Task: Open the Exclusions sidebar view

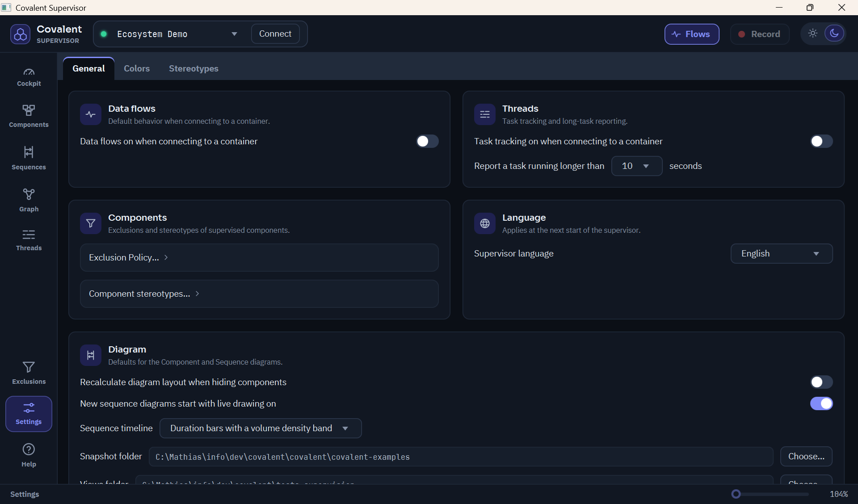Action: (29, 373)
